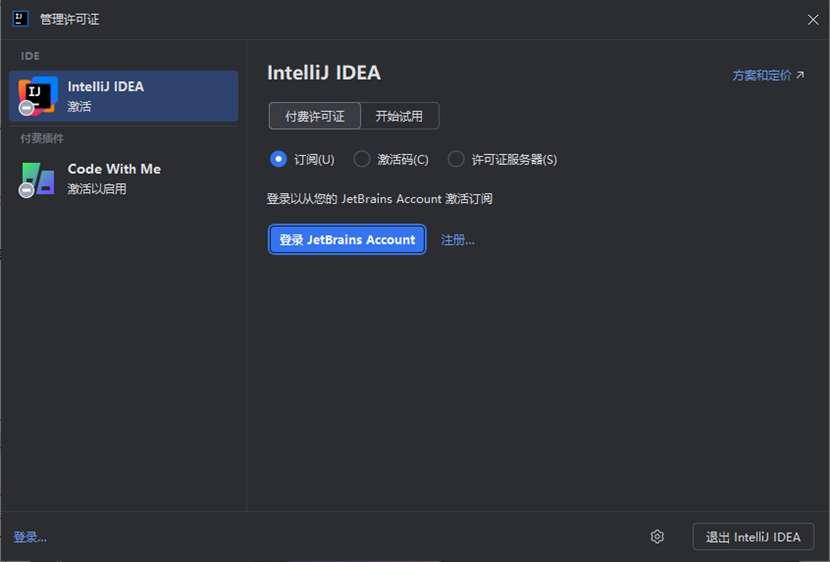Click the IDE section label
This screenshot has height=562, width=830.
click(x=30, y=56)
